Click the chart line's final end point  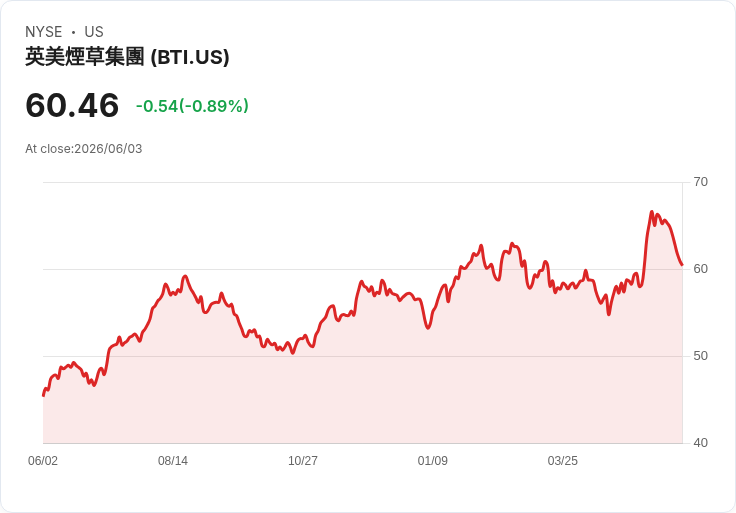pos(682,265)
